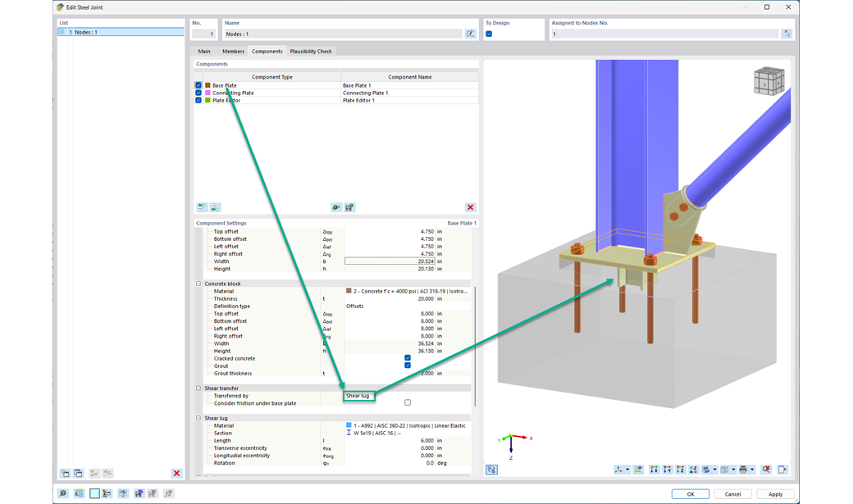Click the pink Connecting Plate color swatch
This screenshot has height=504, width=853.
[208, 93]
